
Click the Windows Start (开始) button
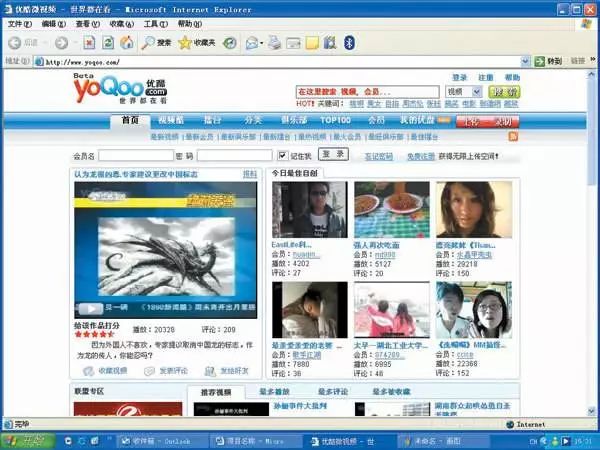(x=27, y=441)
